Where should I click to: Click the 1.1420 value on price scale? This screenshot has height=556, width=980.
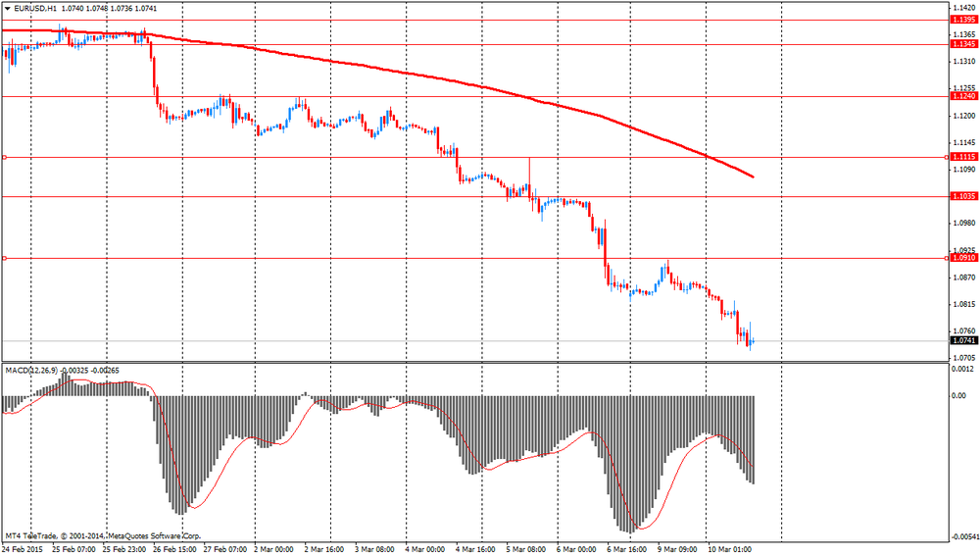(x=963, y=8)
